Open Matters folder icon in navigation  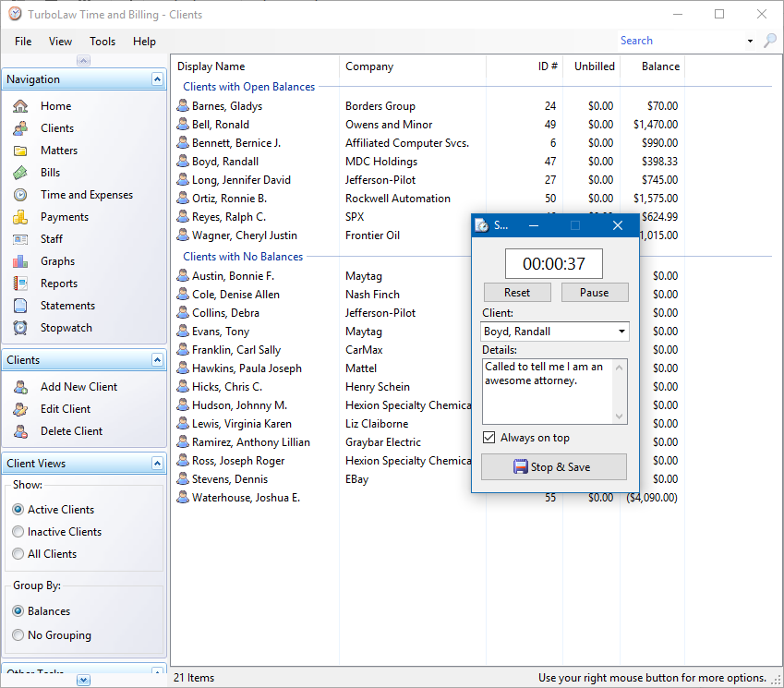20,151
